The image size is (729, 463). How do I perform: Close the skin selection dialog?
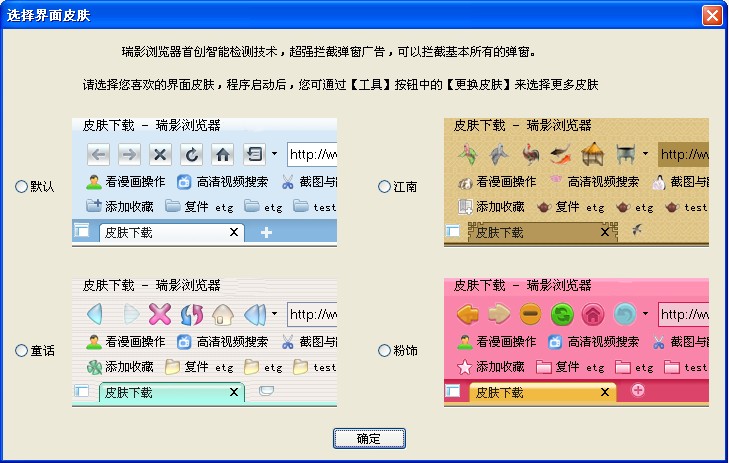pos(711,15)
